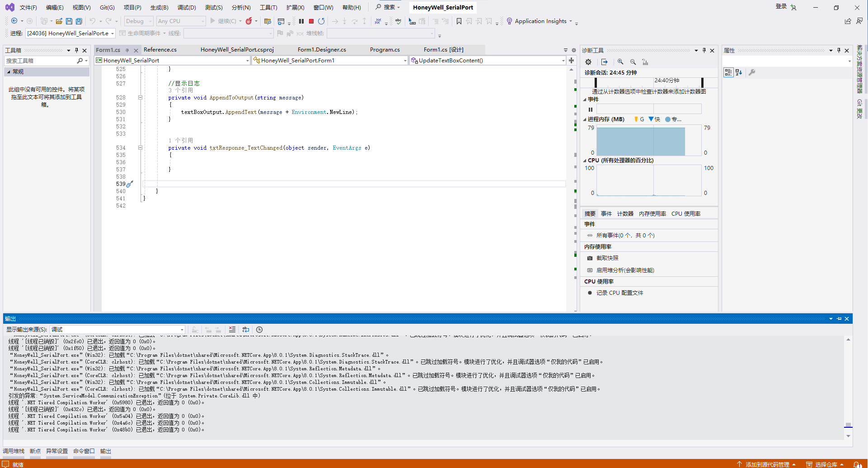
Task: Click the bookmark icon in toolbar
Action: 459,21
